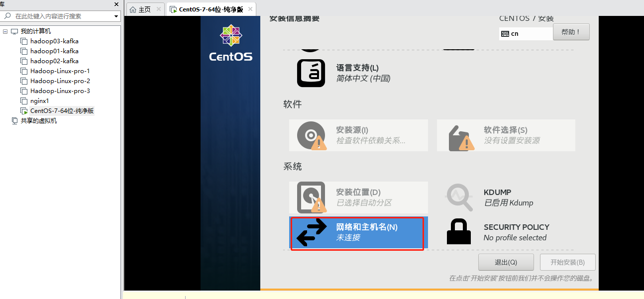Select 我的计算机 in the library
The image size is (644, 299).
coord(35,31)
